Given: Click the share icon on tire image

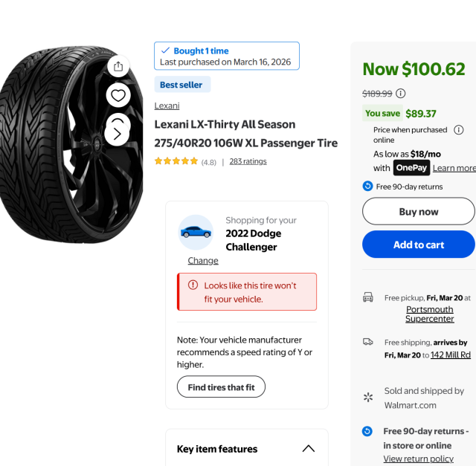Looking at the screenshot, I should coord(118,66).
